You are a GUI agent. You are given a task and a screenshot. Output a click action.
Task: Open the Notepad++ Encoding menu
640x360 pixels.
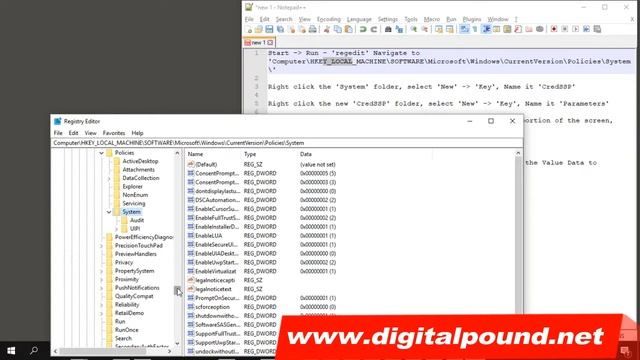[329, 19]
